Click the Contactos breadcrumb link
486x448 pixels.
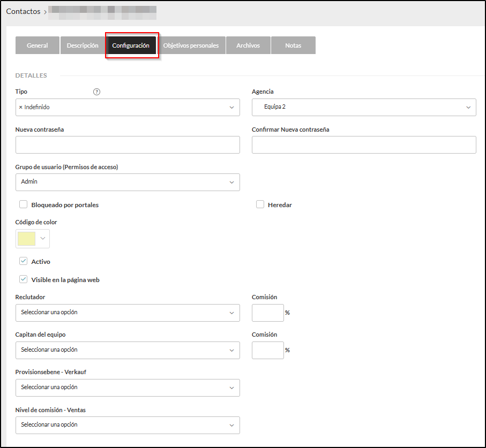tap(23, 11)
